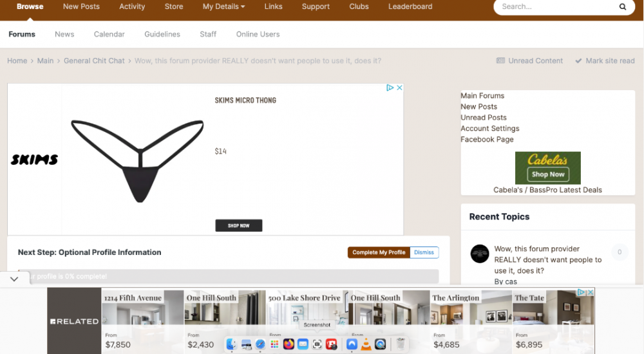Screen dimensions: 644x354
Task: Click the AdChoices icon on SKIMS ad
Action: click(x=390, y=88)
